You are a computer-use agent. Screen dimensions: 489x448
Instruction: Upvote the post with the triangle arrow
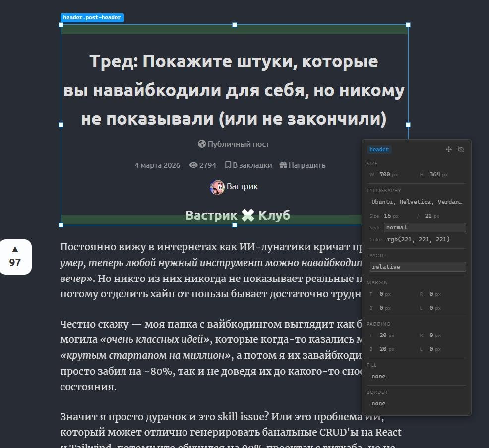pos(15,249)
